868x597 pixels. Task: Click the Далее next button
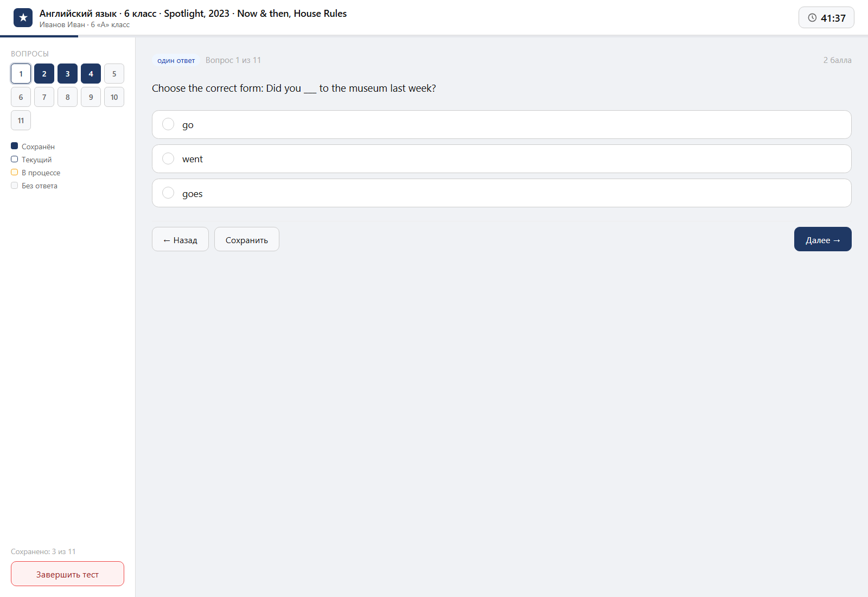[x=822, y=239]
